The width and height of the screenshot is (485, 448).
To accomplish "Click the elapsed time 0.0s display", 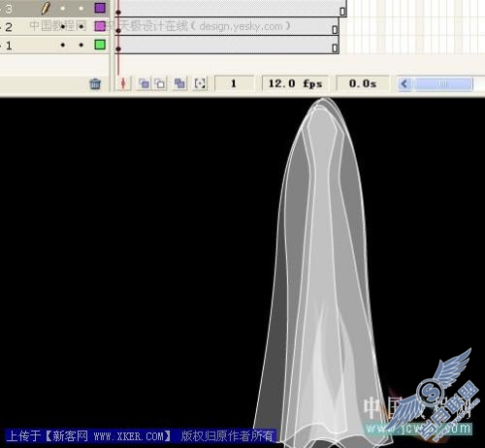I will tap(363, 83).
